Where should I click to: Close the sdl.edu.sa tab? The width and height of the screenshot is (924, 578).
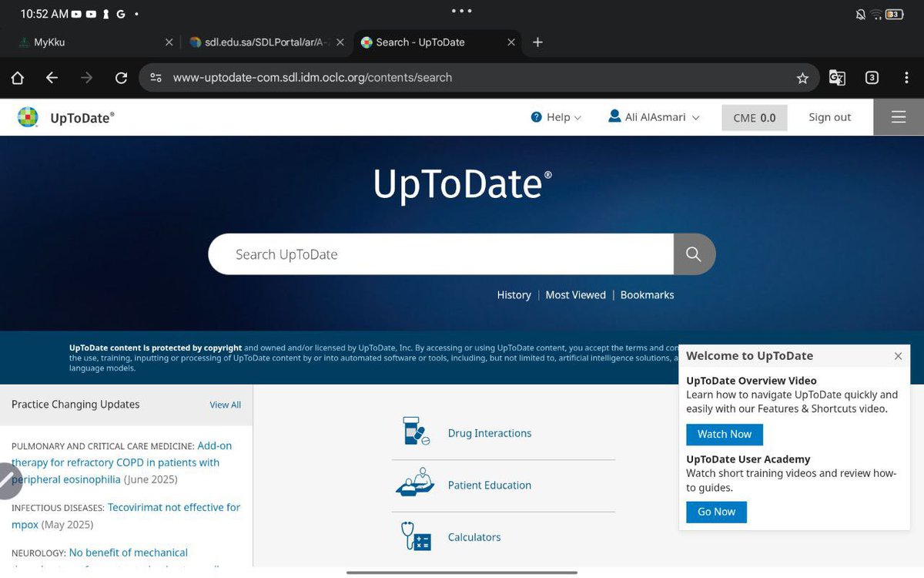(340, 42)
